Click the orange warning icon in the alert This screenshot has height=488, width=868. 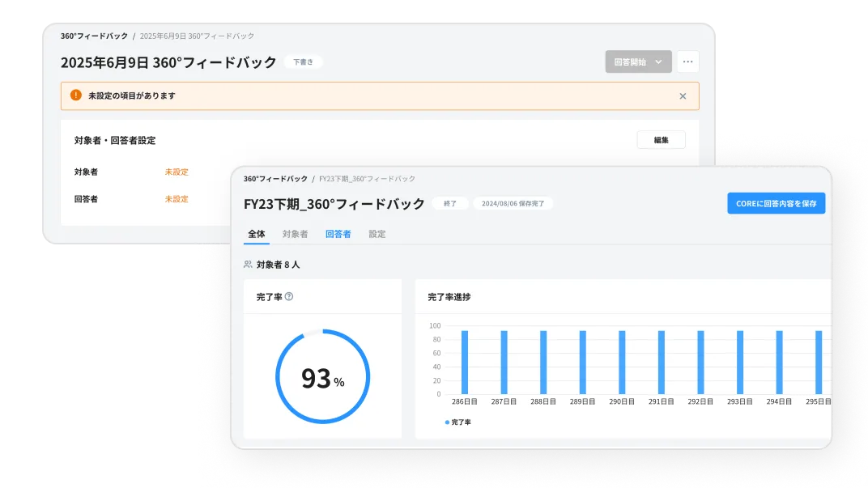click(x=75, y=95)
